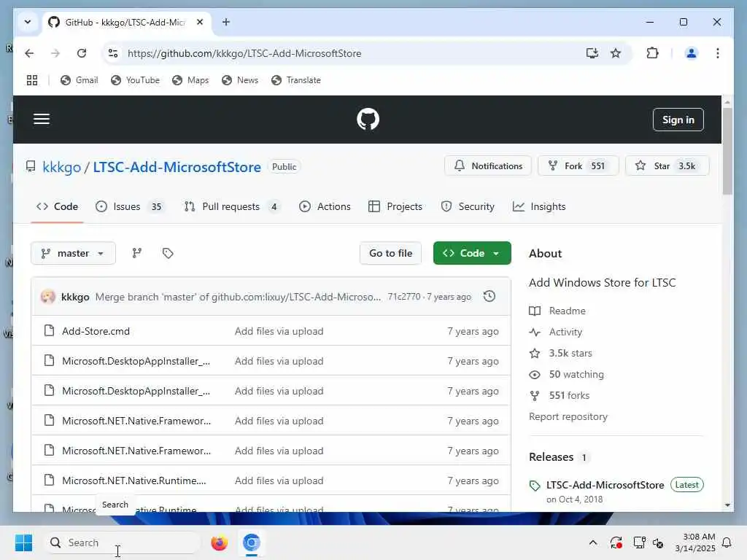
Task: Open the Maps bookmark
Action: 190,80
